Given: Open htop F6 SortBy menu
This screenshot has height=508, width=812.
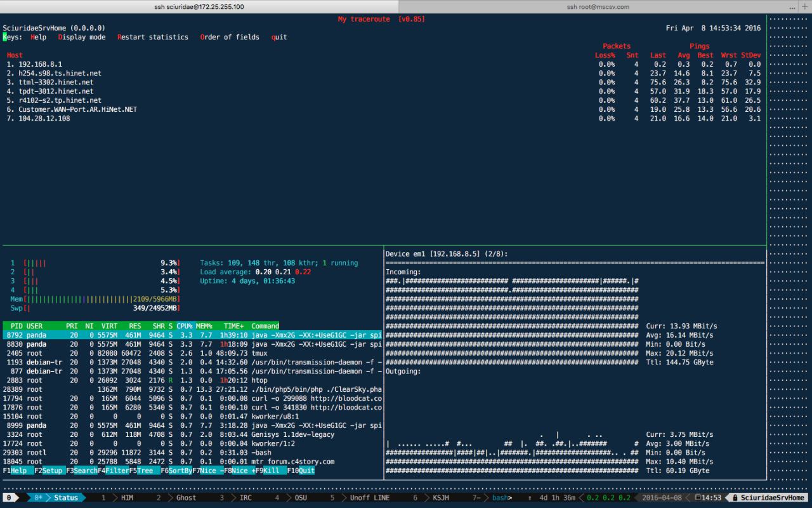Looking at the screenshot, I should (177, 471).
